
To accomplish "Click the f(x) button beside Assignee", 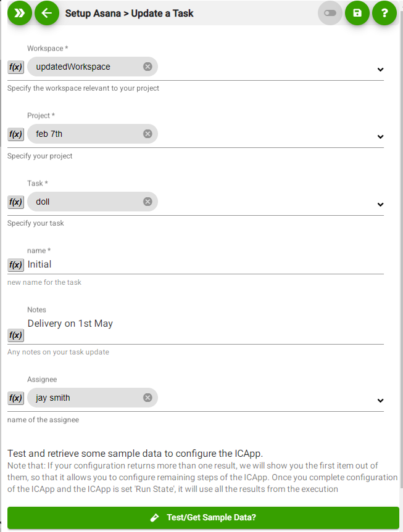I will (x=15, y=398).
